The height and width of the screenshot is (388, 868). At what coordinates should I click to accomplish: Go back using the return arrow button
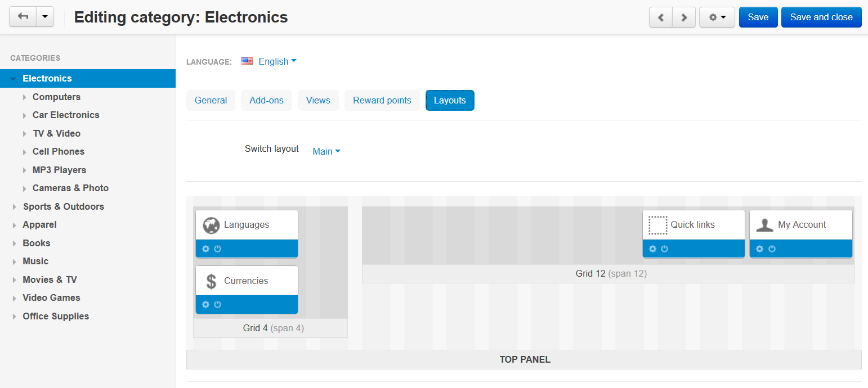point(23,17)
